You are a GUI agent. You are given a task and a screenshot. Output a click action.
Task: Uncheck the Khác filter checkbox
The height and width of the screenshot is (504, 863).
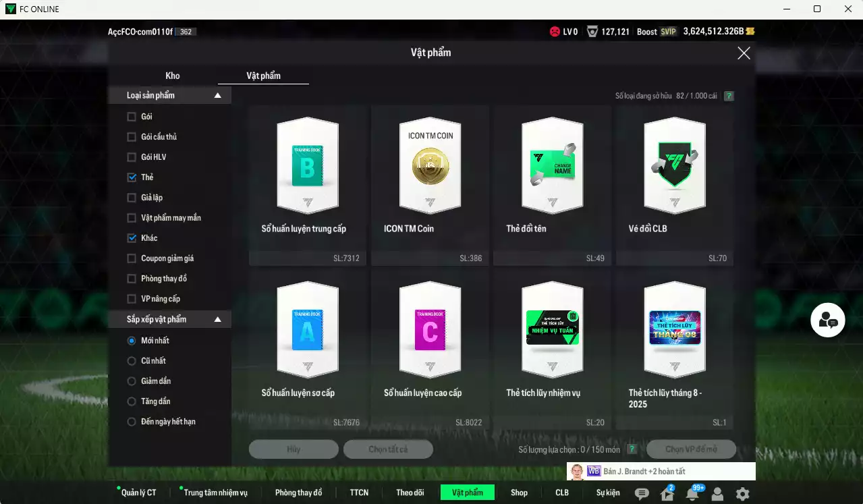(x=132, y=238)
